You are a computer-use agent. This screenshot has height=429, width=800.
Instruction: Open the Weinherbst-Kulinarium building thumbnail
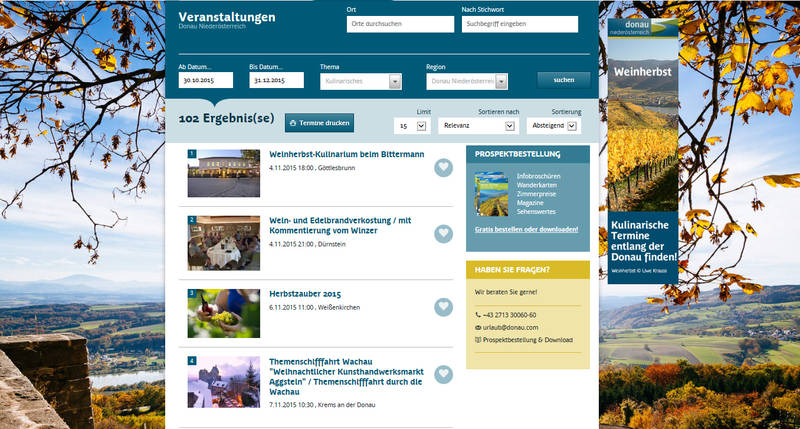click(x=223, y=173)
